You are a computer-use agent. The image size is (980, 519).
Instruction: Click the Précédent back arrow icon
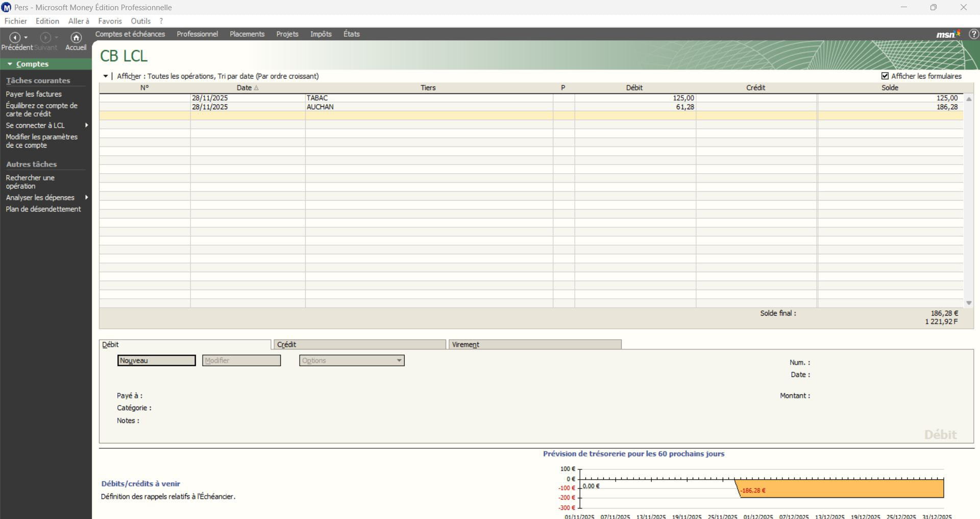(x=15, y=37)
